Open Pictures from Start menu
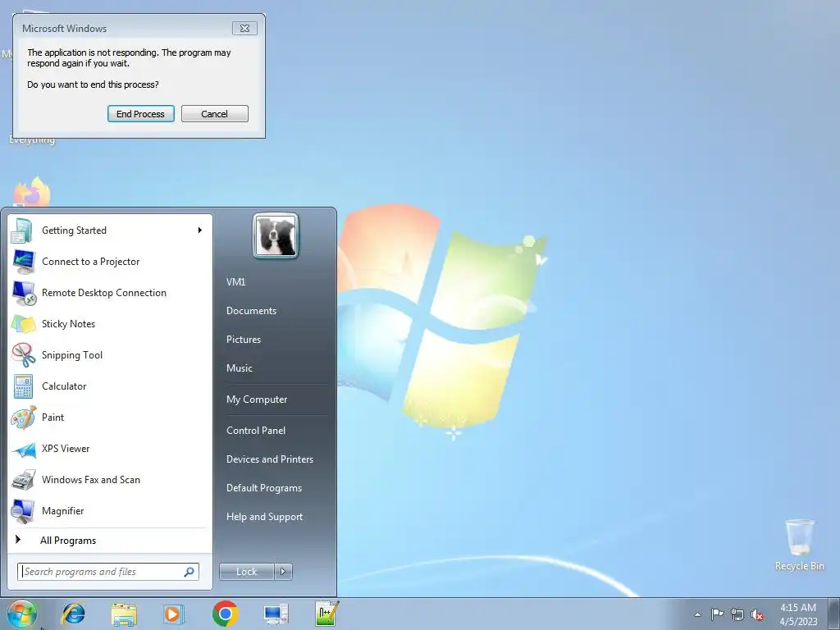The image size is (840, 630). tap(243, 340)
